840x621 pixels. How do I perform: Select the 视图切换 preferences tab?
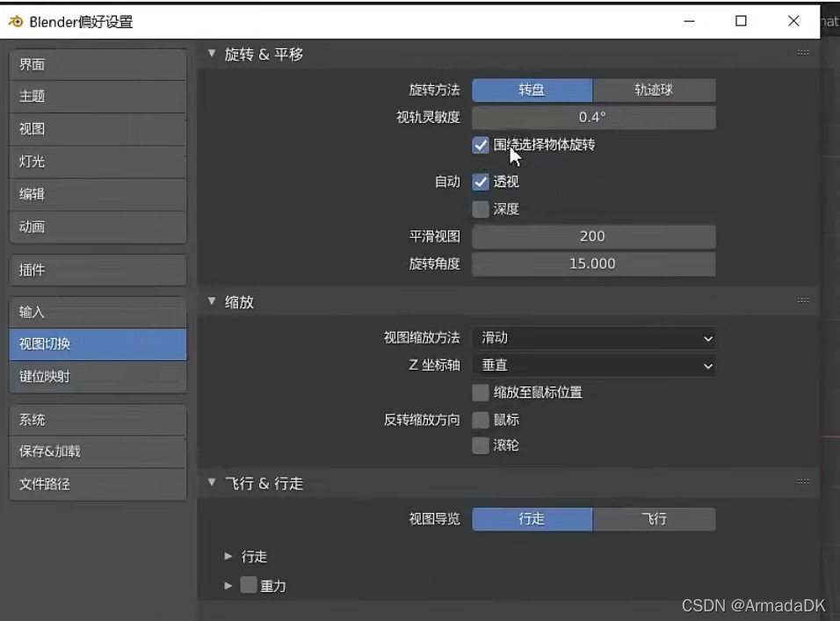click(98, 344)
